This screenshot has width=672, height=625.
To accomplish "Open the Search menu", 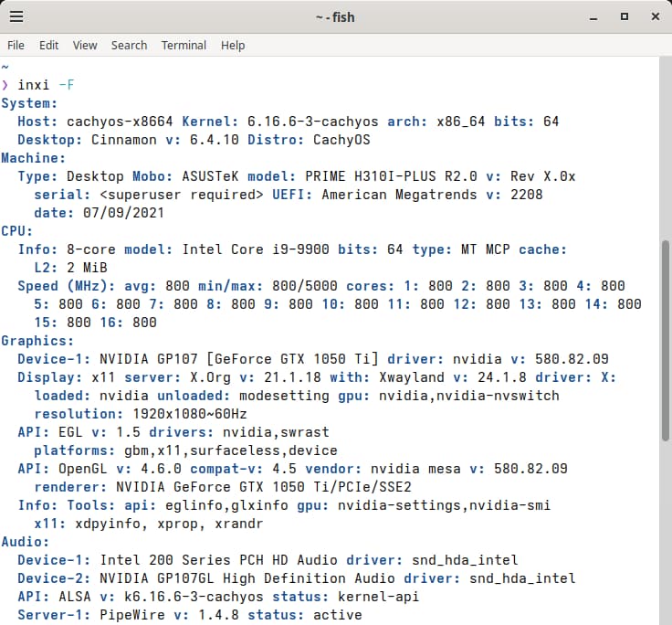I will (x=129, y=45).
